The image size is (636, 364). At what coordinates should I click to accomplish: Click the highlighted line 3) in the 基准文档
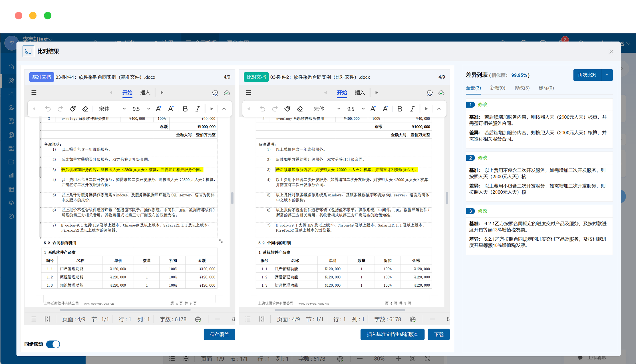coord(132,170)
